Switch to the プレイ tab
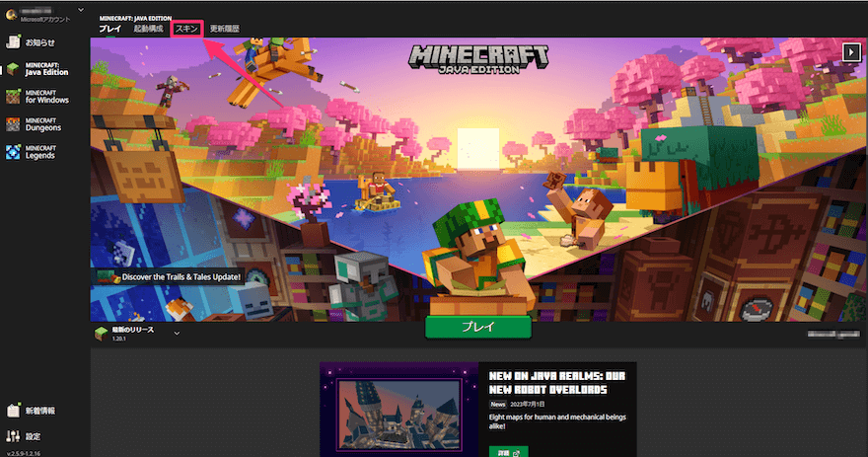Viewport: 868px width, 457px height. click(x=109, y=30)
